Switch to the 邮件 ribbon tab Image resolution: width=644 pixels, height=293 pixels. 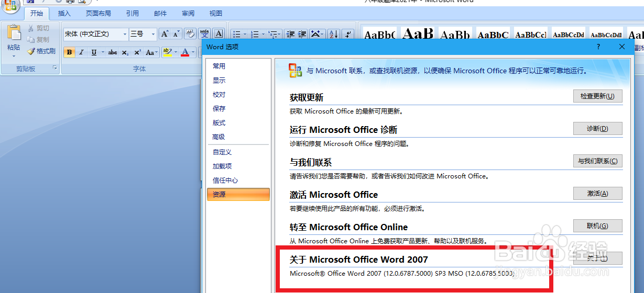click(161, 14)
